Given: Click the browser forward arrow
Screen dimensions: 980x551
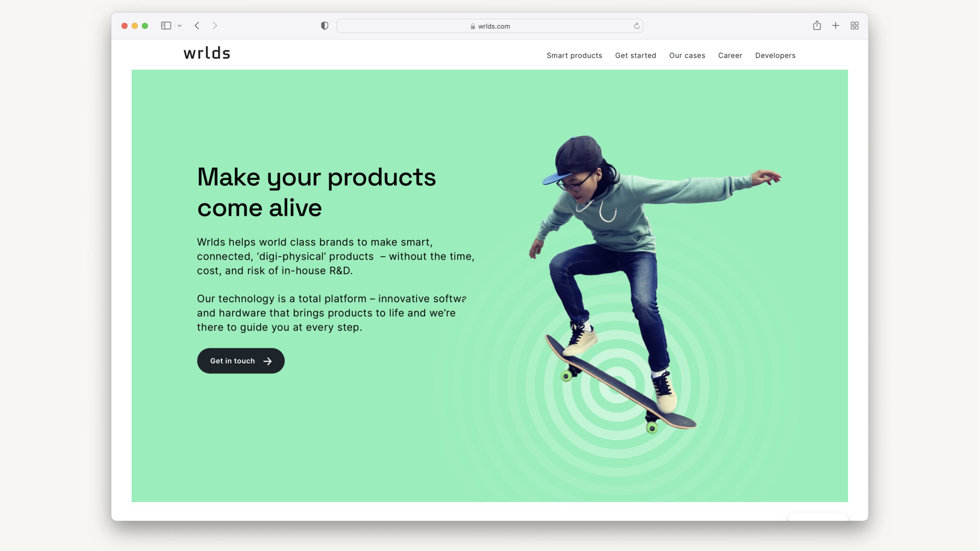Looking at the screenshot, I should 215,26.
